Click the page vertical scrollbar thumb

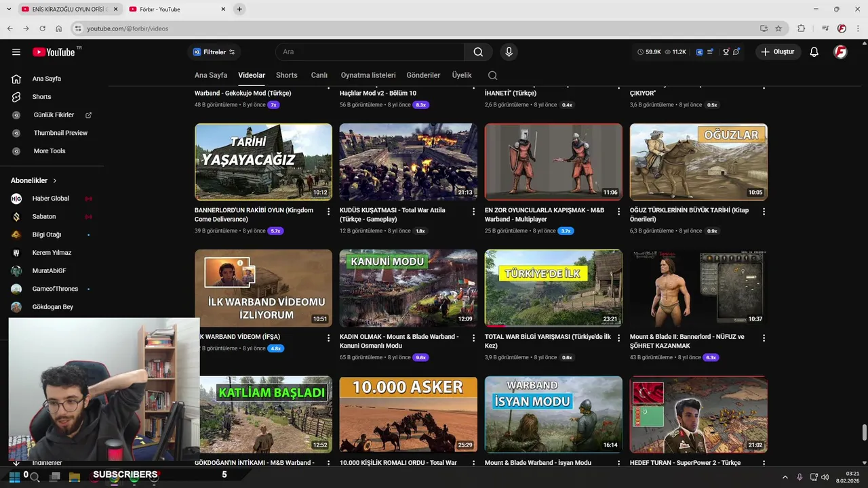pyautogui.click(x=864, y=432)
